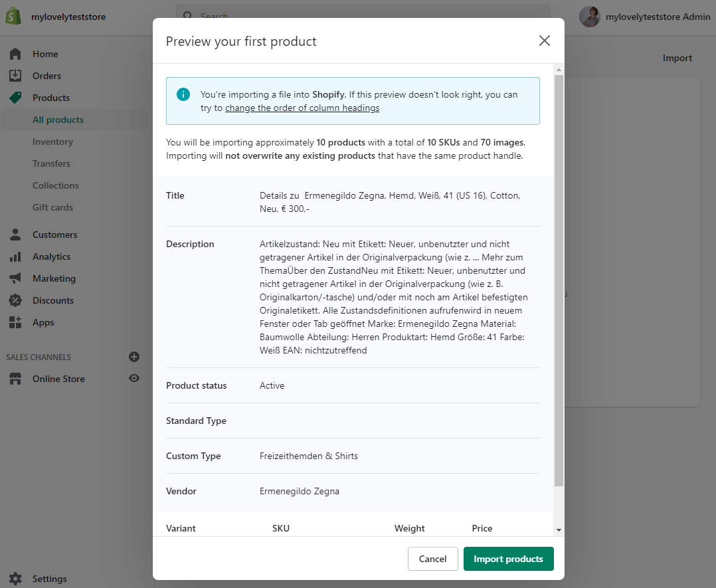
Task: Click the Analytics bar chart icon
Action: [x=15, y=256]
